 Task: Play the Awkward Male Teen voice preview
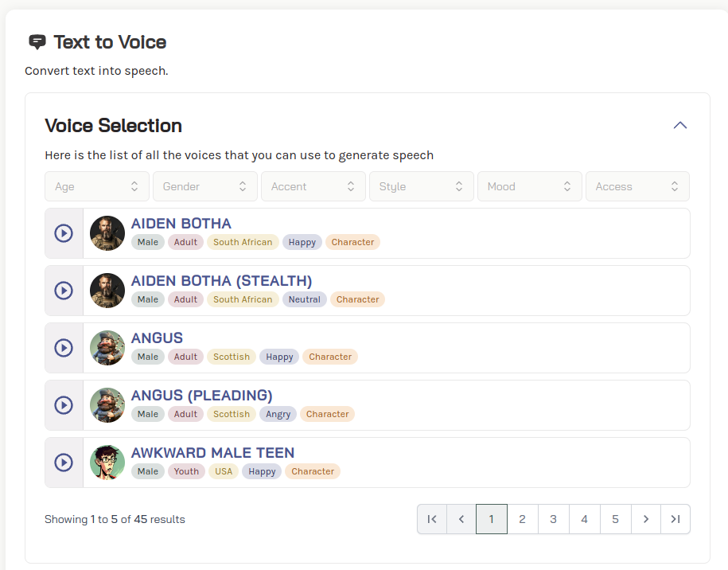(x=64, y=463)
